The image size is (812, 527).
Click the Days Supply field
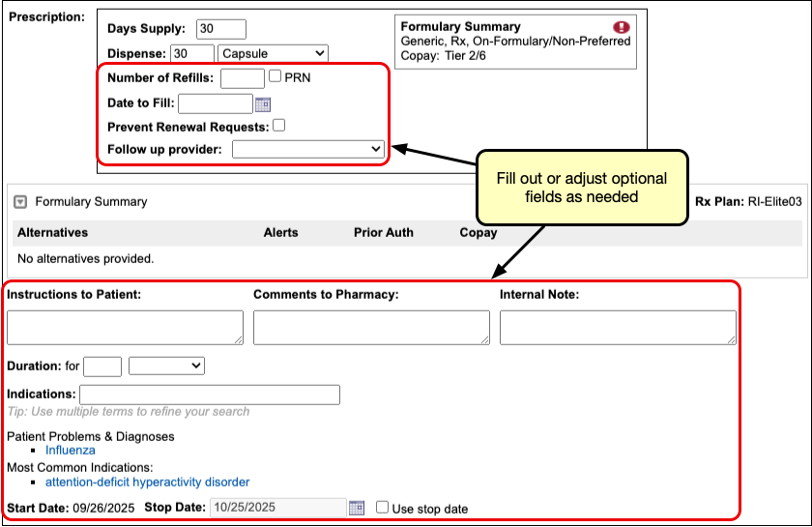click(220, 29)
